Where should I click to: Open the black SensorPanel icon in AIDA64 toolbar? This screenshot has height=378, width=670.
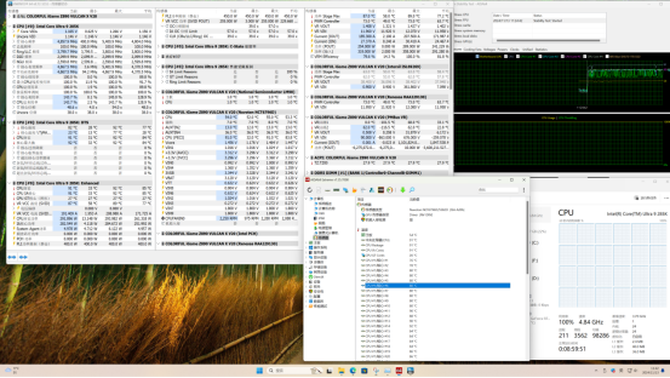pos(381,190)
